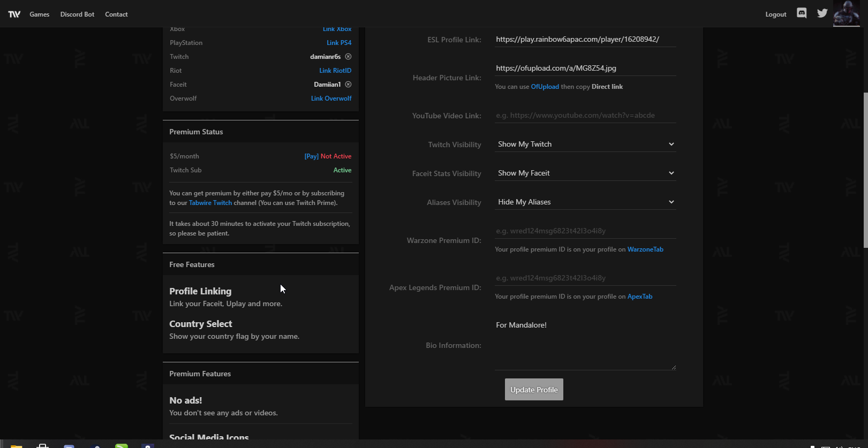Open the Discord icon in the header

(802, 13)
